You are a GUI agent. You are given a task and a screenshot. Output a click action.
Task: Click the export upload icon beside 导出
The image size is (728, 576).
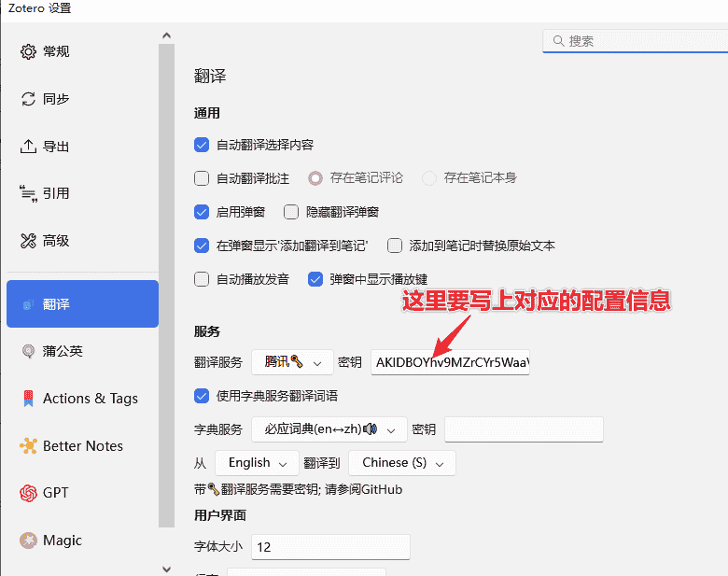click(x=28, y=147)
